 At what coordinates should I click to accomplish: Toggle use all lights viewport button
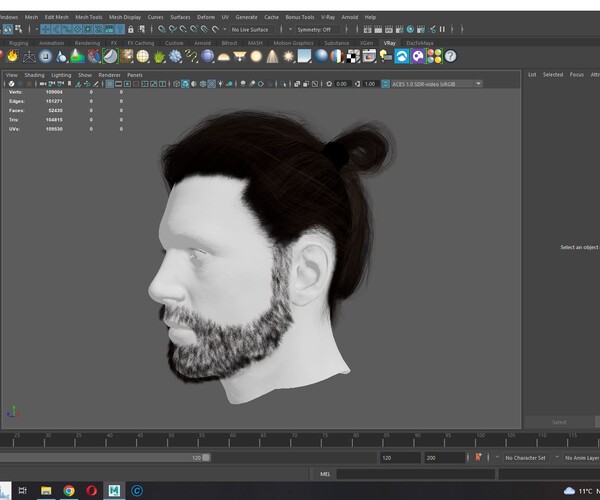click(220, 84)
